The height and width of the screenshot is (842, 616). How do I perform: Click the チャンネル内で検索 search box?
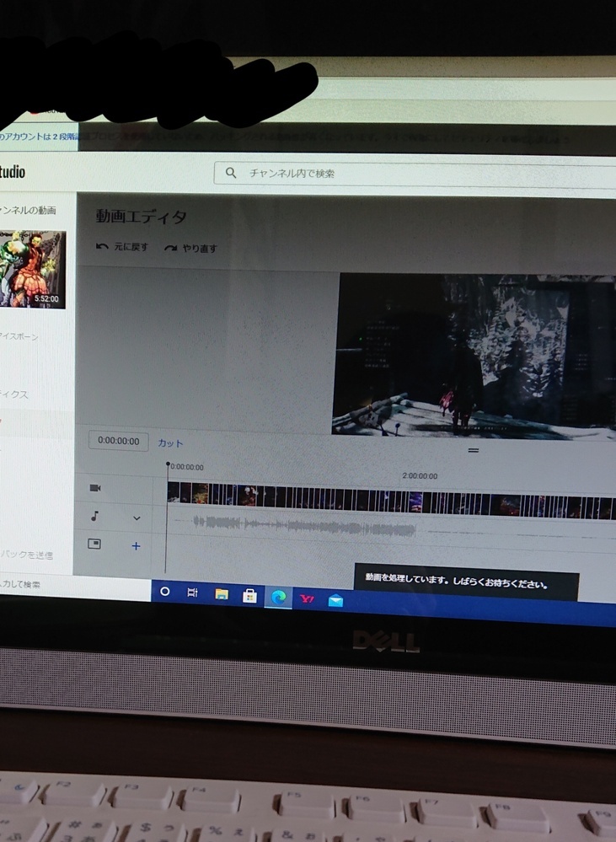[x=415, y=174]
